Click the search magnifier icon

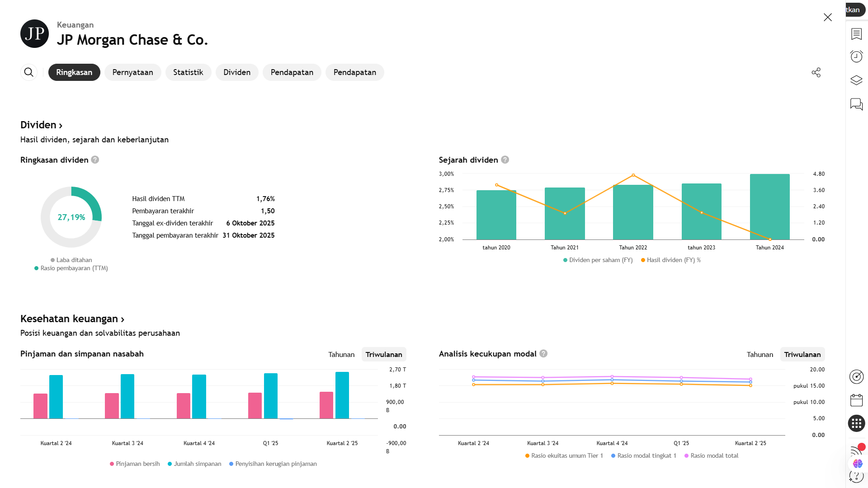pyautogui.click(x=28, y=72)
